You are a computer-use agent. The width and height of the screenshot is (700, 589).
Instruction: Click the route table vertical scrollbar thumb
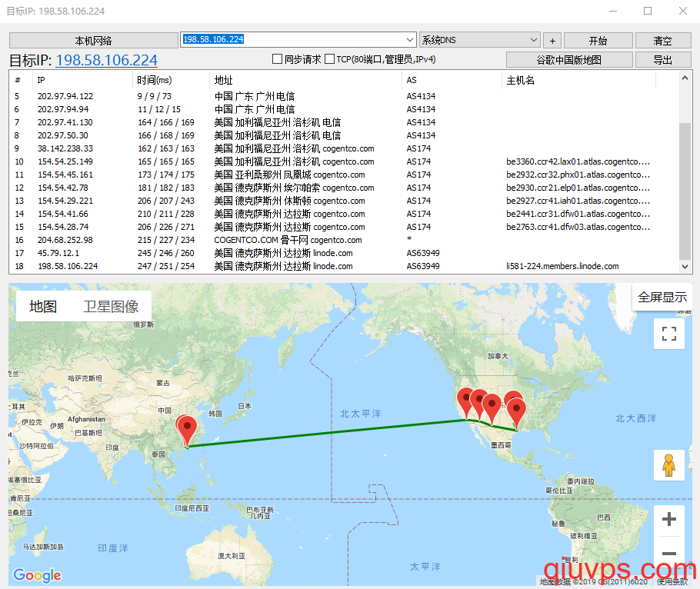point(685,191)
